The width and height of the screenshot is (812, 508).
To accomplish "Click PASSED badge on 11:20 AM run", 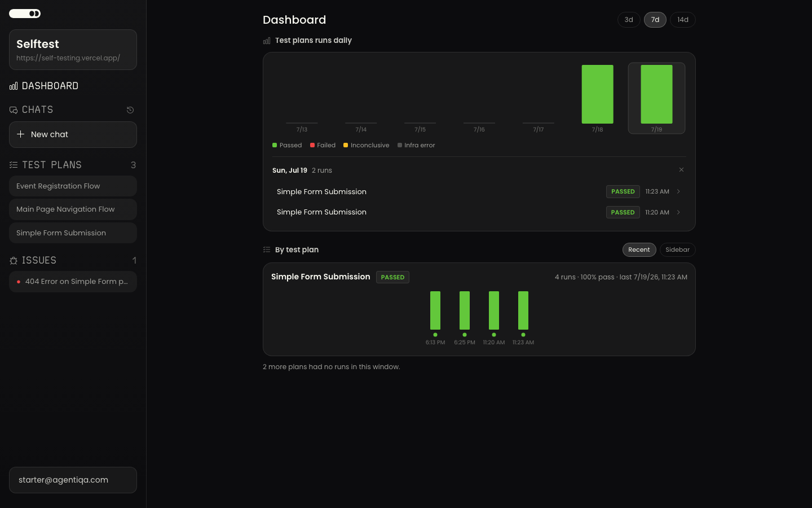I will click(623, 212).
